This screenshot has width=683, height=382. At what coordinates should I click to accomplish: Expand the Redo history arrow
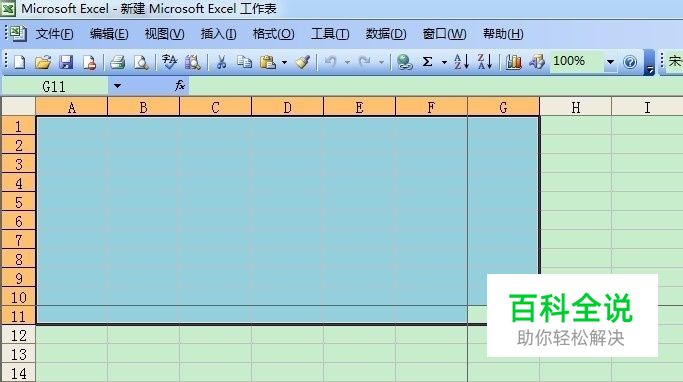[381, 63]
